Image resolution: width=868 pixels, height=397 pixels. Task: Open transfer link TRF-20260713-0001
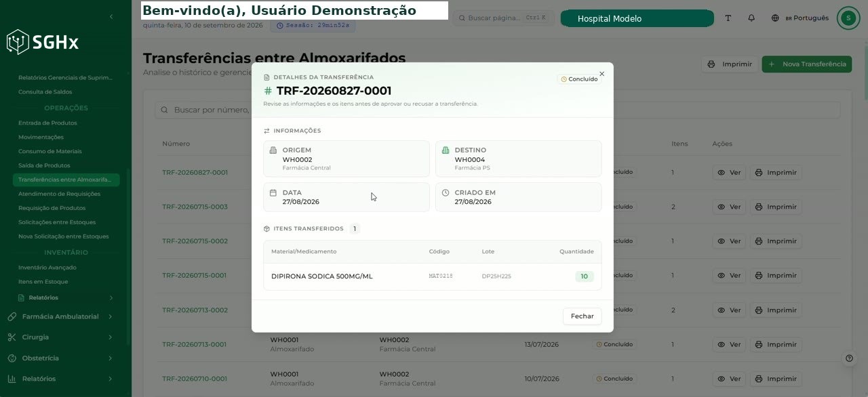click(x=195, y=345)
